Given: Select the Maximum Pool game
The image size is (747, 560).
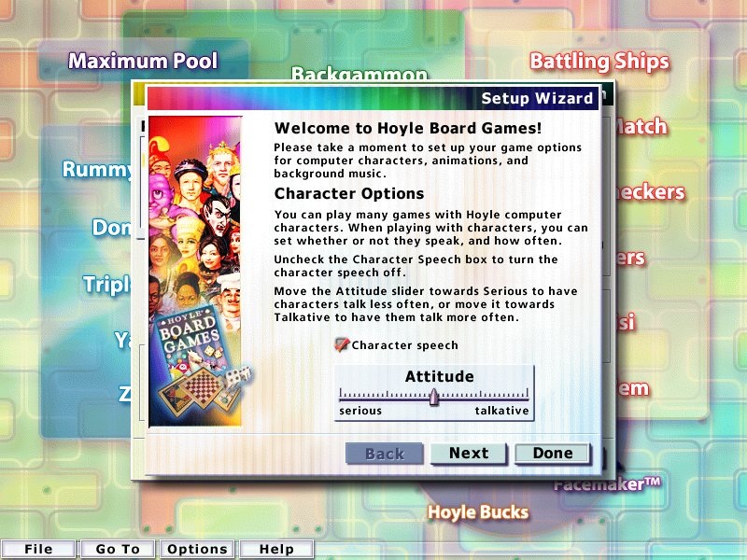Looking at the screenshot, I should (142, 62).
